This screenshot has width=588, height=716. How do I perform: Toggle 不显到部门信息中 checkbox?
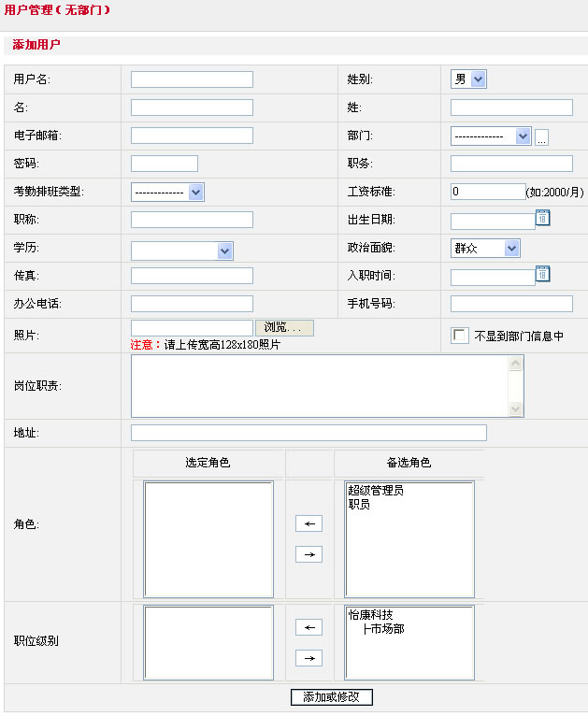point(459,336)
